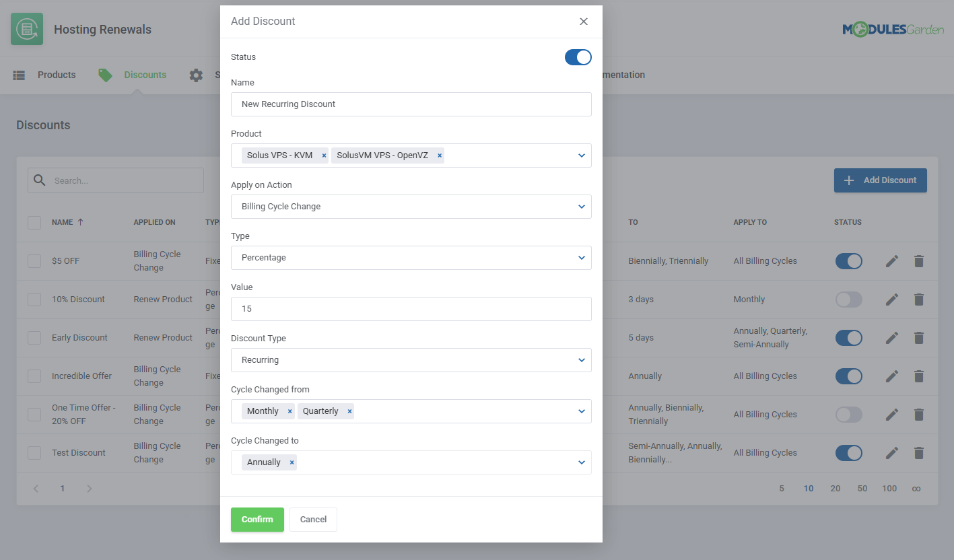Toggle status of Early Discount
This screenshot has width=954, height=560.
(x=849, y=338)
